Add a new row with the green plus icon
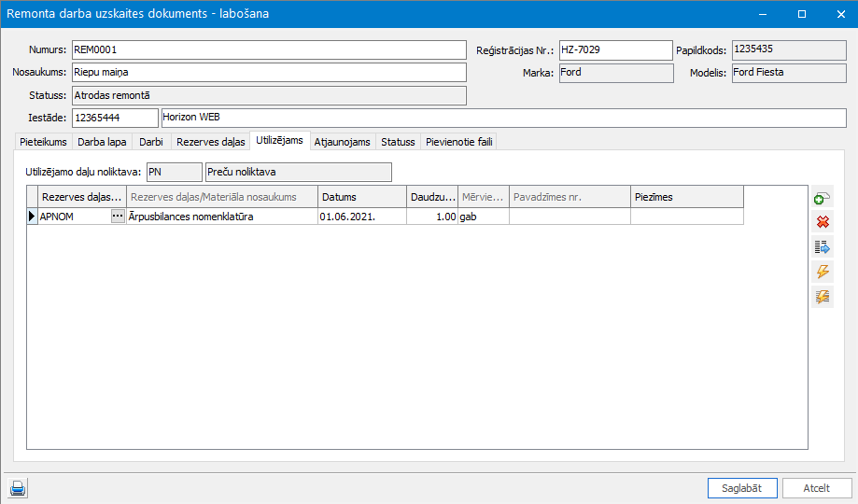 coord(822,198)
